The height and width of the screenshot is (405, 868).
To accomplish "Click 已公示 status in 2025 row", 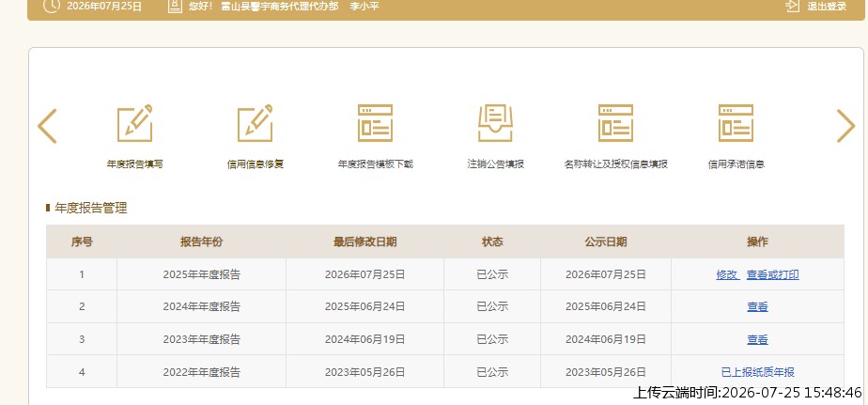I will coord(492,274).
